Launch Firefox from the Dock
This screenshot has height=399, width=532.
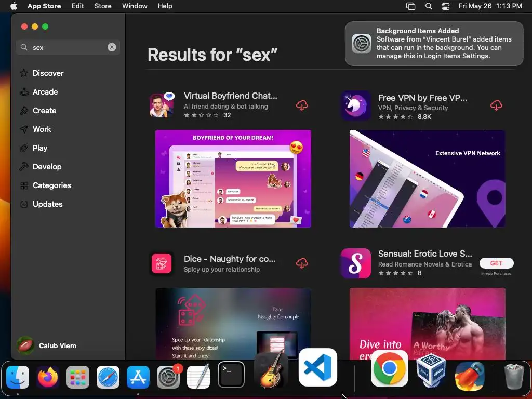47,377
